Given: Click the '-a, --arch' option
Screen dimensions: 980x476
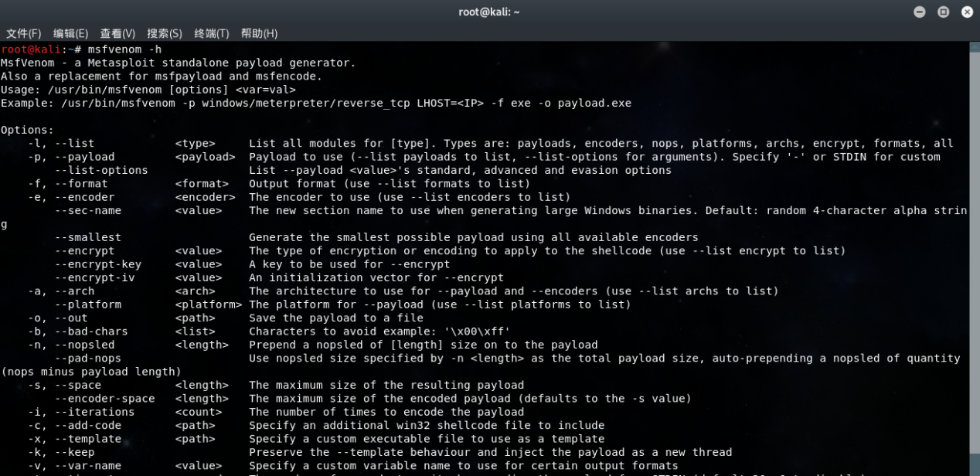Looking at the screenshot, I should click(x=61, y=291).
